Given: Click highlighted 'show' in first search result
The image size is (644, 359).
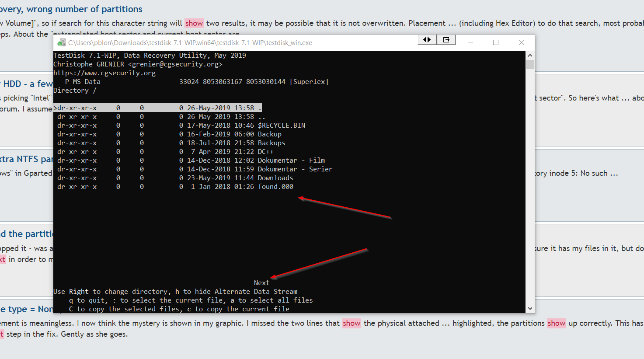Looking at the screenshot, I should 194,23.
